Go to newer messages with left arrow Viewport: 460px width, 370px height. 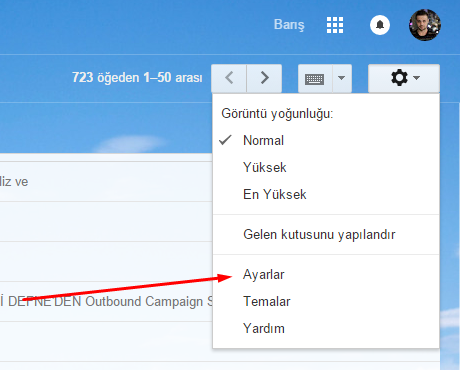click(229, 78)
